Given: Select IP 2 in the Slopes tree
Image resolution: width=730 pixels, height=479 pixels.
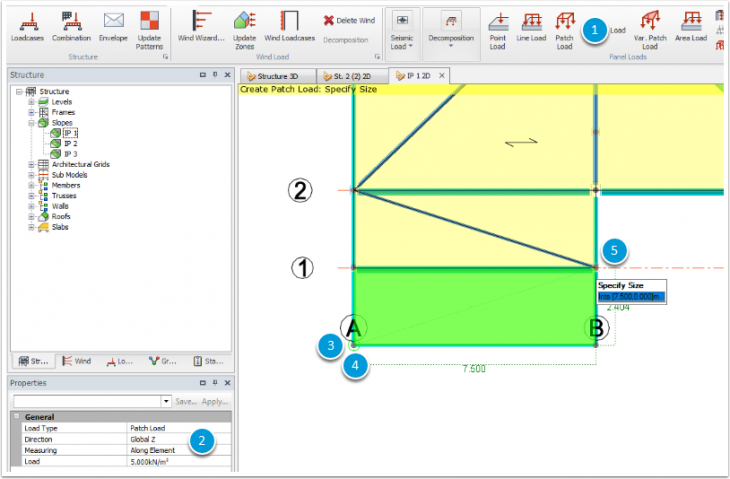Looking at the screenshot, I should (70, 143).
